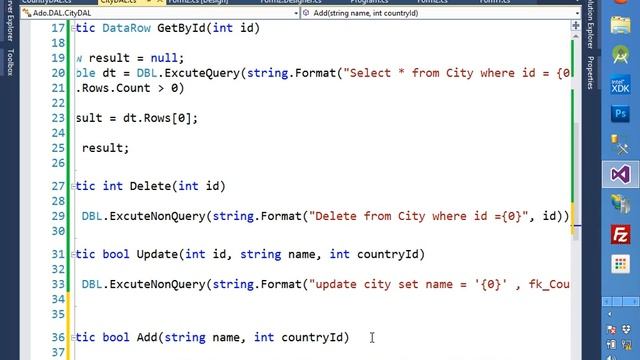Open the colored grid app taskbar icon

(x=620, y=264)
